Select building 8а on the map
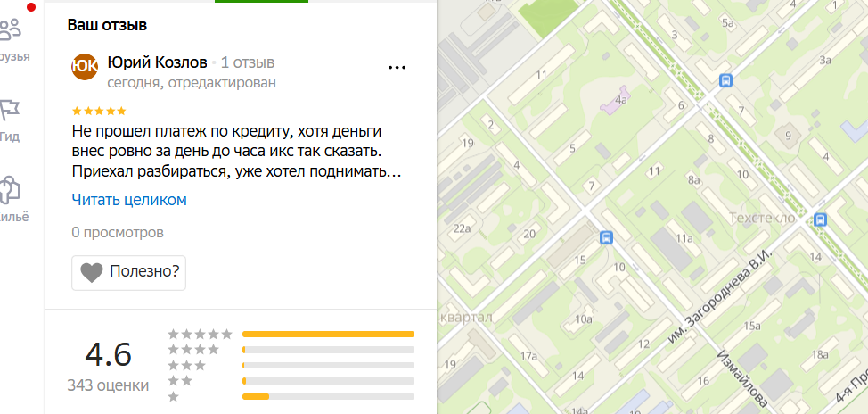The height and width of the screenshot is (414, 868). [694, 180]
